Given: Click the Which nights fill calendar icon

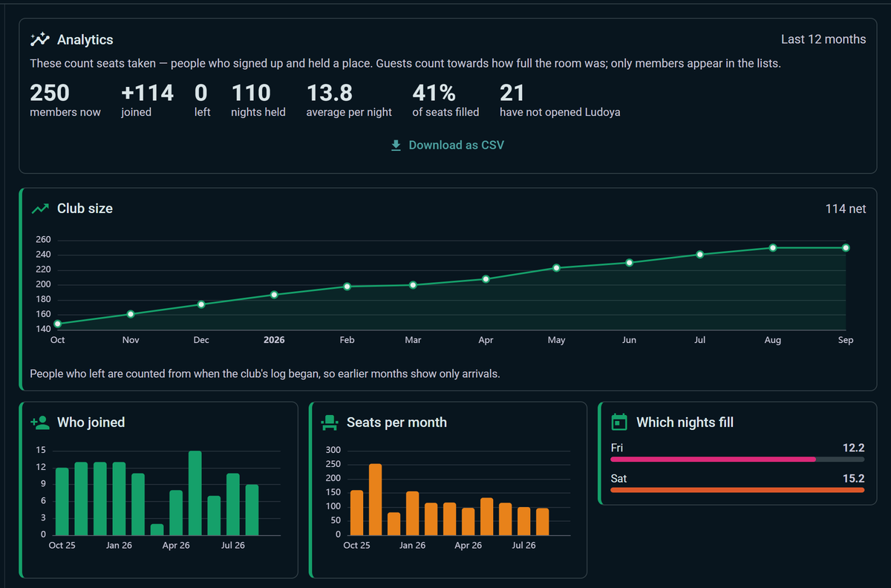Looking at the screenshot, I should point(619,422).
